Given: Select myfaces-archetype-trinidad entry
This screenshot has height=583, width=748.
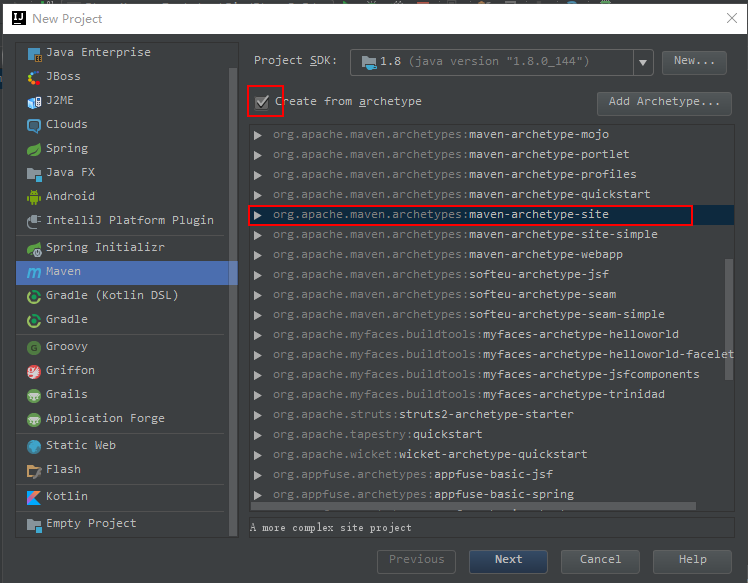Looking at the screenshot, I should click(491, 395).
